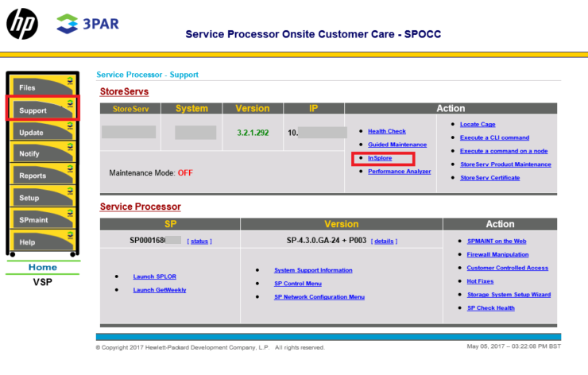Click the SP status link
This screenshot has height=375, width=588.
(199, 241)
